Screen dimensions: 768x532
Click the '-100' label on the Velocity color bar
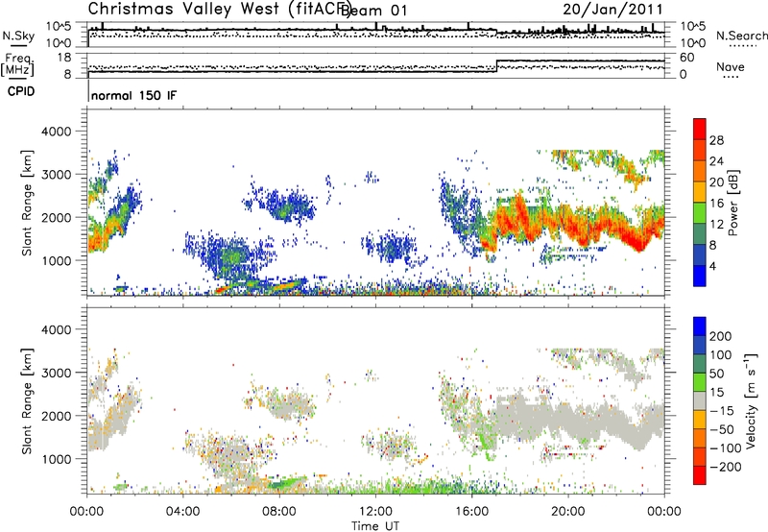726,447
